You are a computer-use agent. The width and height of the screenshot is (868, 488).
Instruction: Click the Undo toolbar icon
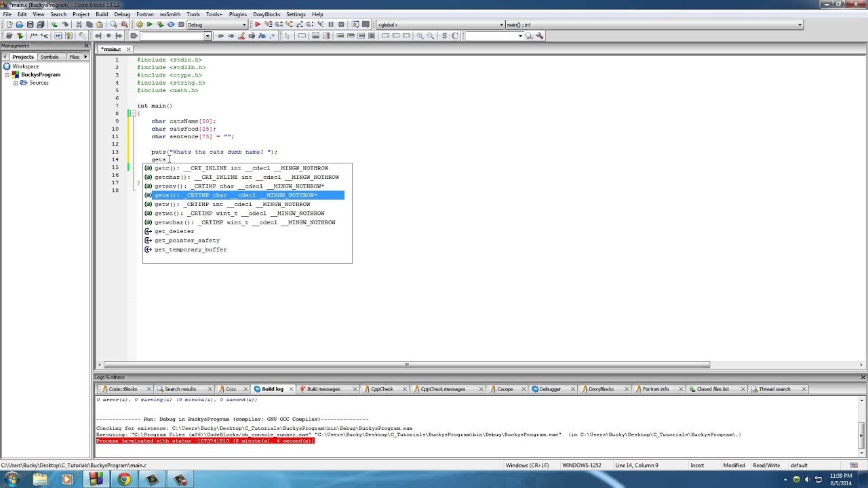pos(54,24)
